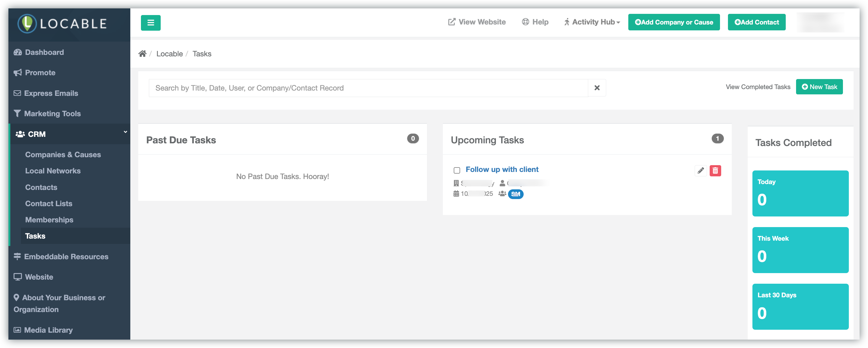The height and width of the screenshot is (348, 868).
Task: Open Contacts in the CRM submenu
Action: (x=41, y=187)
